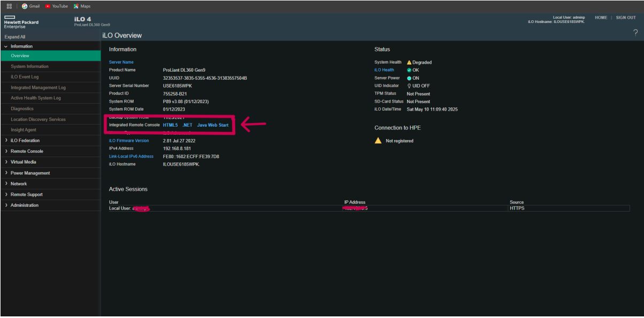Click the Connection to HPE heading
The width and height of the screenshot is (644, 318).
pyautogui.click(x=399, y=128)
